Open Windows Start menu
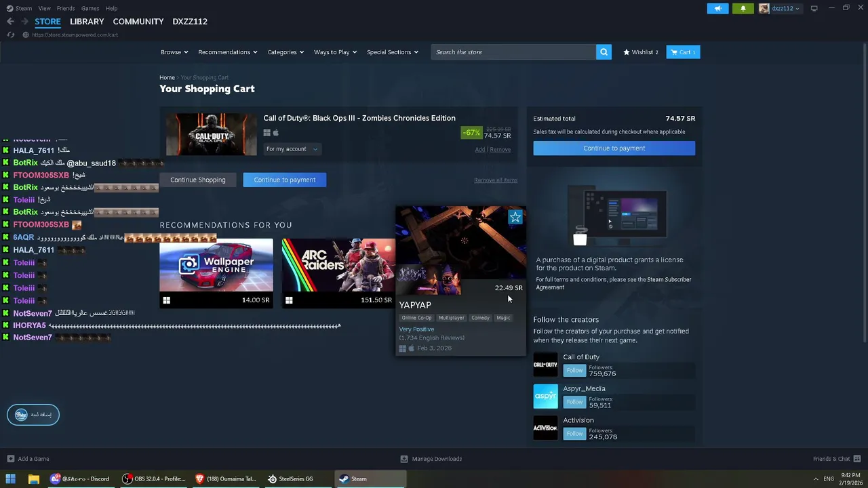This screenshot has height=488, width=868. click(10, 479)
